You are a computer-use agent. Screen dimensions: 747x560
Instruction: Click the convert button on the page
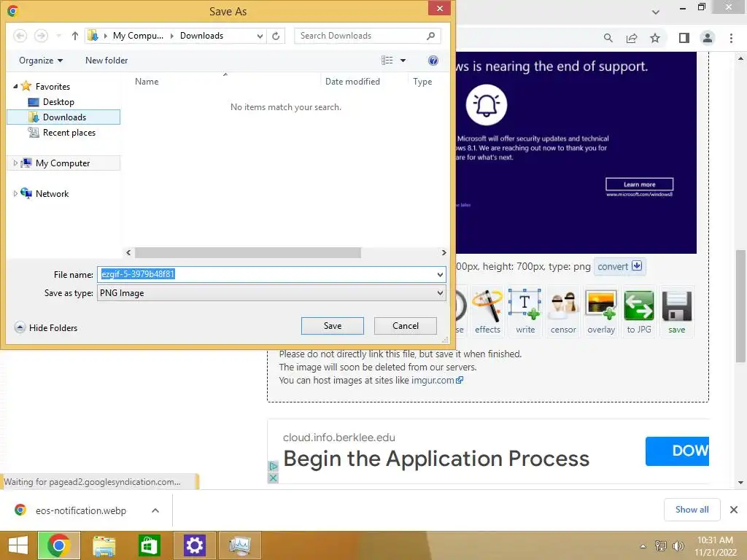(x=619, y=266)
